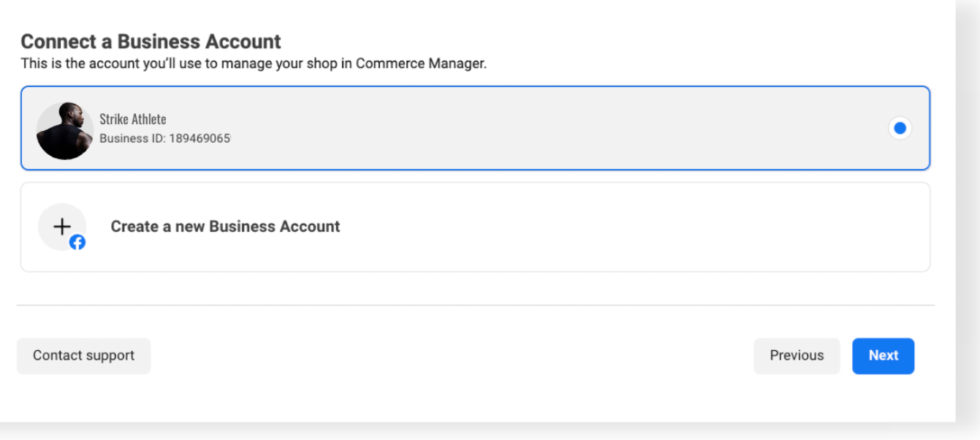The image size is (980, 440).
Task: Click the words "Commerce Manager" in subtitle
Action: click(x=419, y=64)
